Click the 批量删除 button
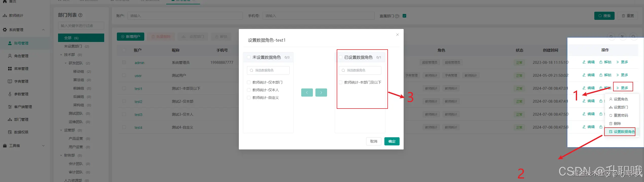 click(161, 37)
